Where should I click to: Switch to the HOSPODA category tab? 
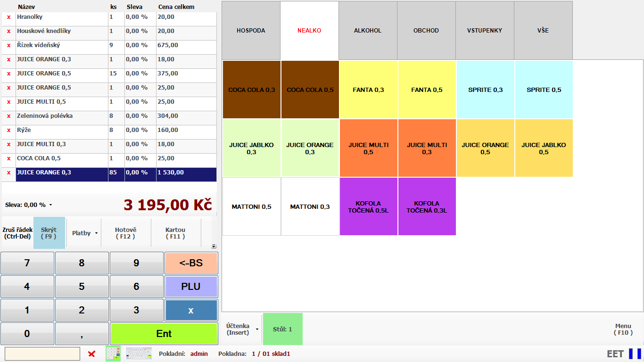251,31
